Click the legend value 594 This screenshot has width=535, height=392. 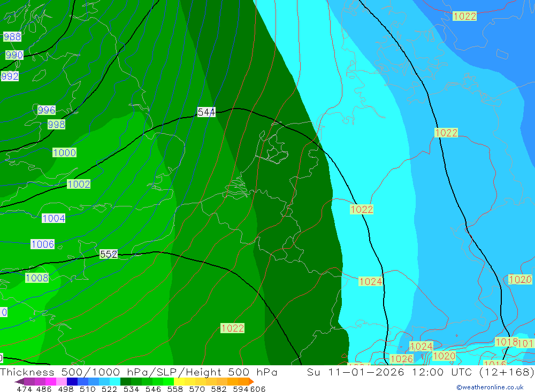pyautogui.click(x=241, y=389)
